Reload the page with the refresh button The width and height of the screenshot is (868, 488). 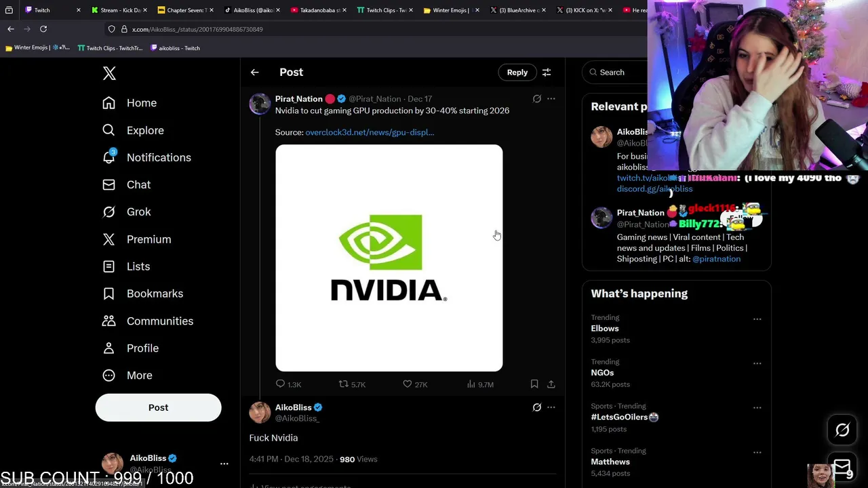click(x=43, y=29)
